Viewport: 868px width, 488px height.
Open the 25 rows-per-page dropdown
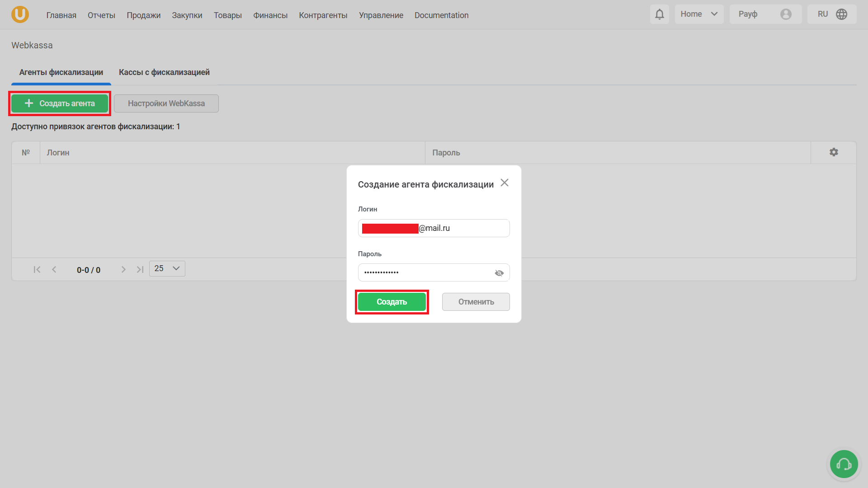click(x=167, y=269)
